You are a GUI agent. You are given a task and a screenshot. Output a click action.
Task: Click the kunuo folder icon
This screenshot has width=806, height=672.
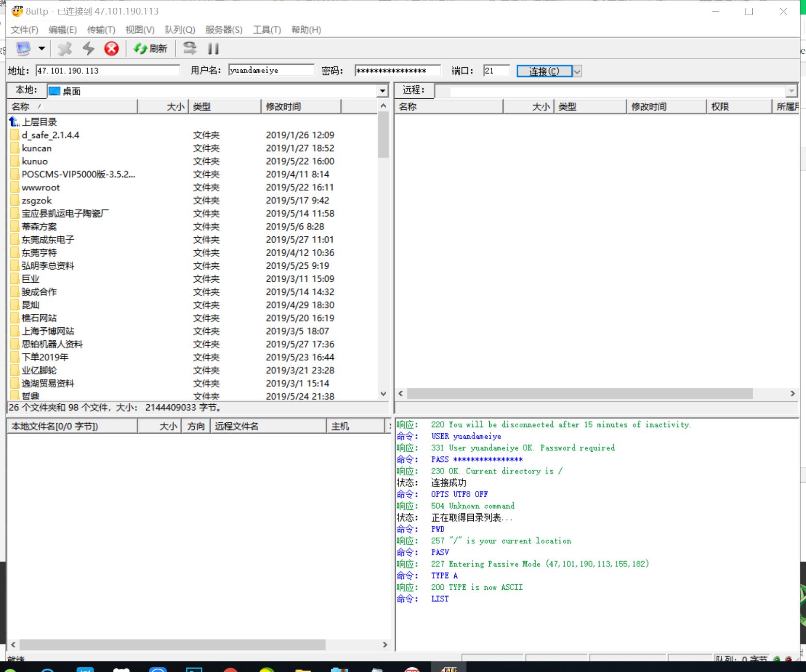click(15, 161)
